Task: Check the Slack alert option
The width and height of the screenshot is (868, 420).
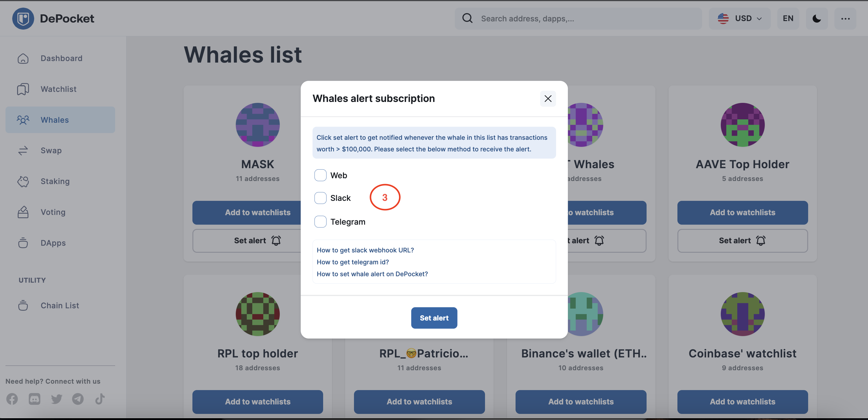Action: (320, 198)
